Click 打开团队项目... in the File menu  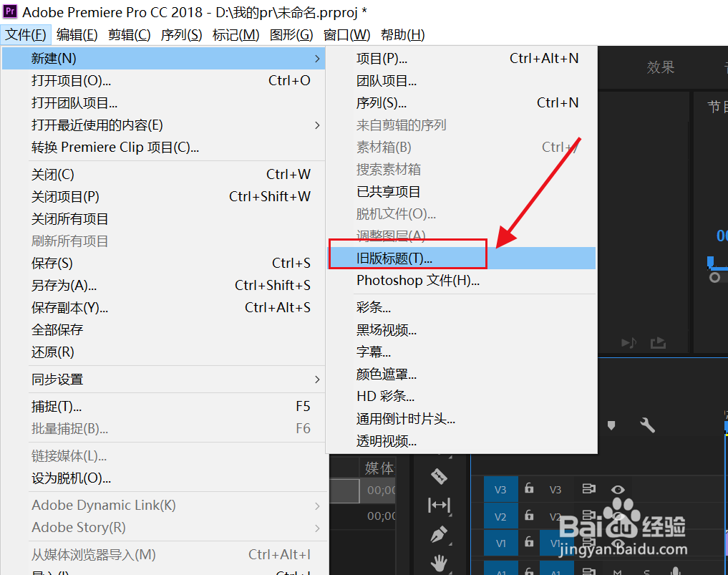pyautogui.click(x=163, y=103)
